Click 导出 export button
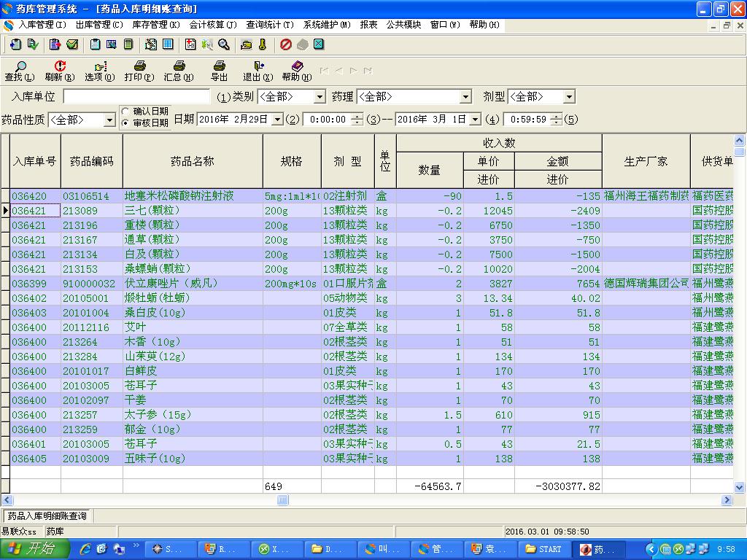This screenshot has height=560, width=747. (219, 71)
